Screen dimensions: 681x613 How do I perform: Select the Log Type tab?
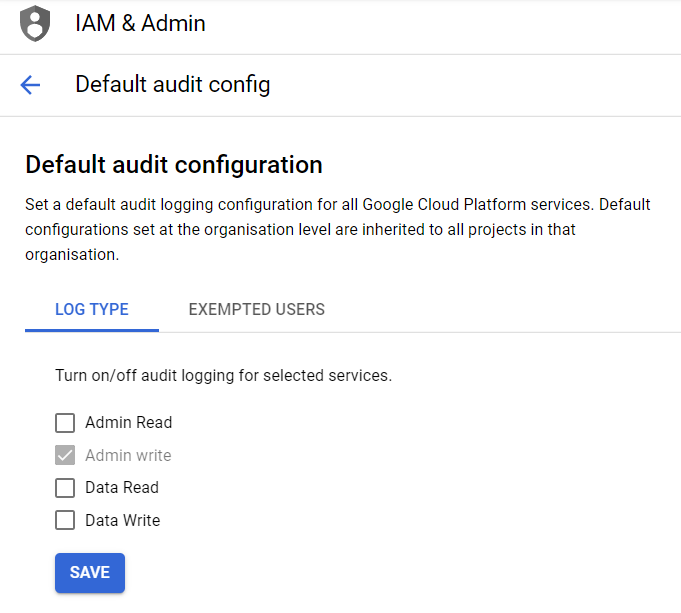click(x=92, y=309)
